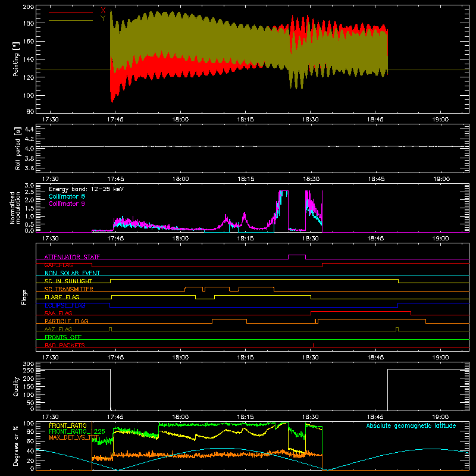The image size is (476, 476).
Task: Click the red X legend label
Action: (x=103, y=10)
